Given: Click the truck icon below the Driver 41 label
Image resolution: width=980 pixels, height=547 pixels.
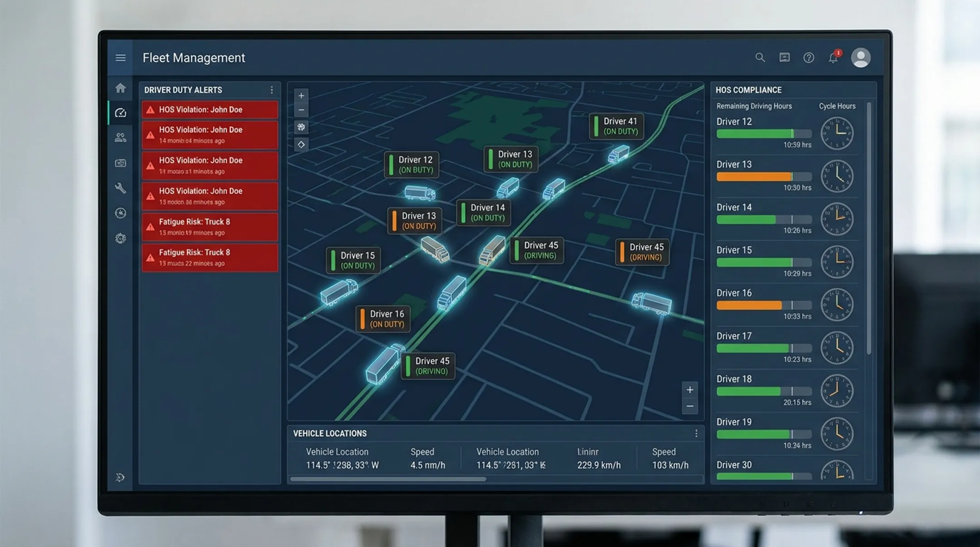Looking at the screenshot, I should coord(618,154).
